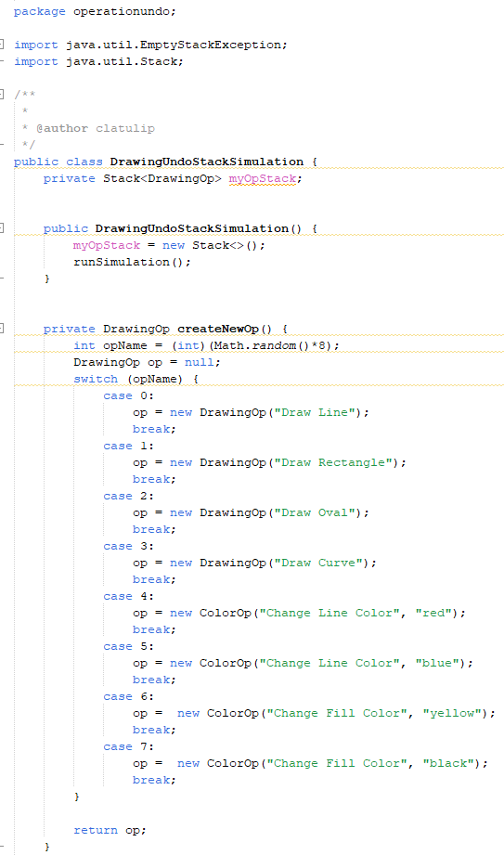Screen dimensions: 504x855
Task: Collapse the import statements fold marker
Action: [2, 45]
